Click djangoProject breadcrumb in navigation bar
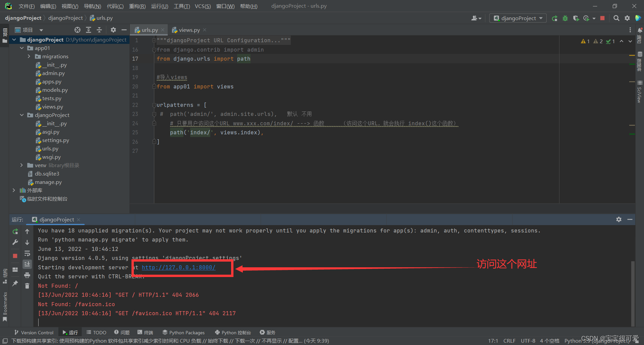 [x=23, y=18]
